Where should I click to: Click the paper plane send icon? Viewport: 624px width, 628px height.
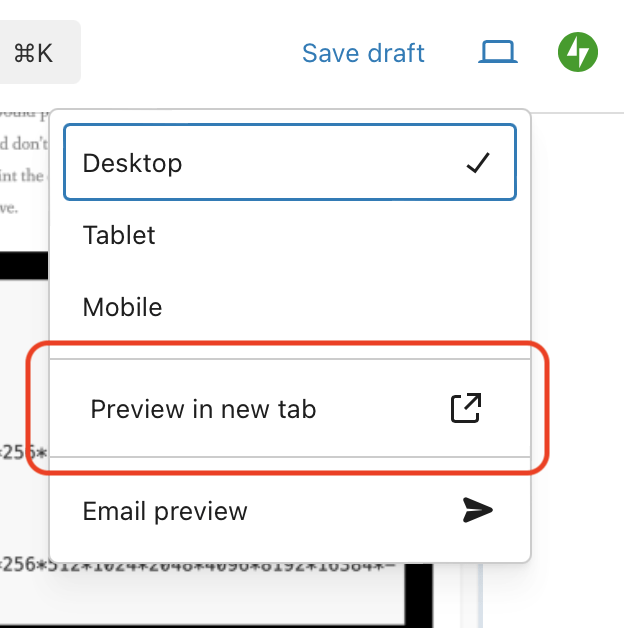pyautogui.click(x=478, y=511)
